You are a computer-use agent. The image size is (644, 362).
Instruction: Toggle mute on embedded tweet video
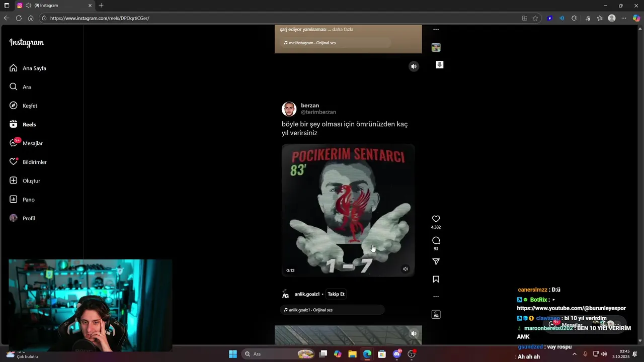[x=405, y=269]
